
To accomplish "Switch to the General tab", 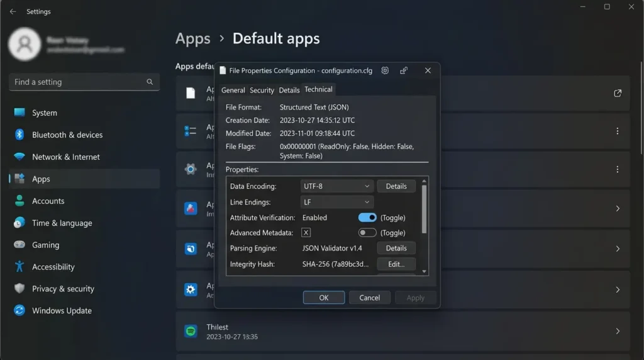I will (x=233, y=90).
